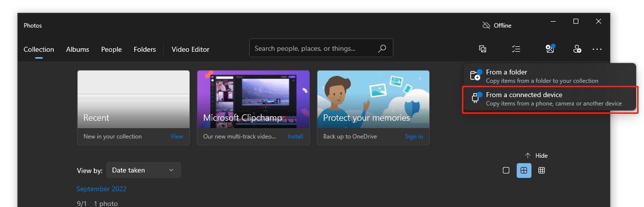Select the medium grid view option
Screen dimensions: 644x207
point(524,171)
